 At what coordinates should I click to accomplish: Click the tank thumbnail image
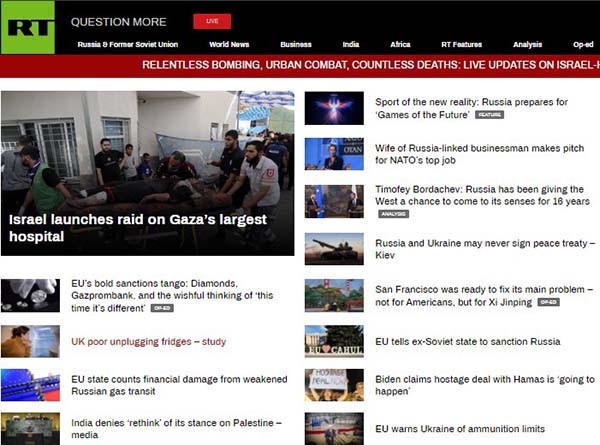click(334, 249)
